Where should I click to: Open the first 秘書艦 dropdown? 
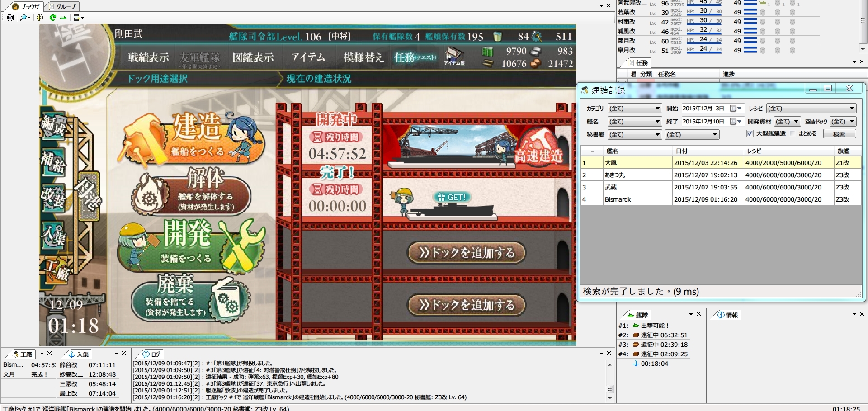click(x=635, y=135)
